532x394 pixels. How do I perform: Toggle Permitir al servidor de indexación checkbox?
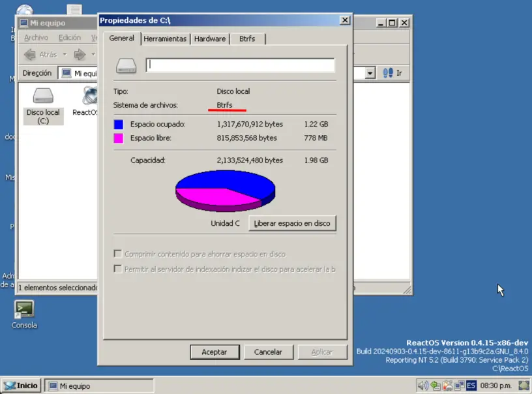[118, 269]
